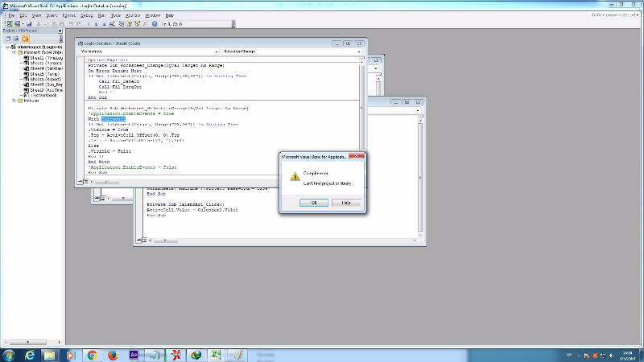This screenshot has width=644, height=362.
Task: Close the Project explorer panel
Action: 61,31
